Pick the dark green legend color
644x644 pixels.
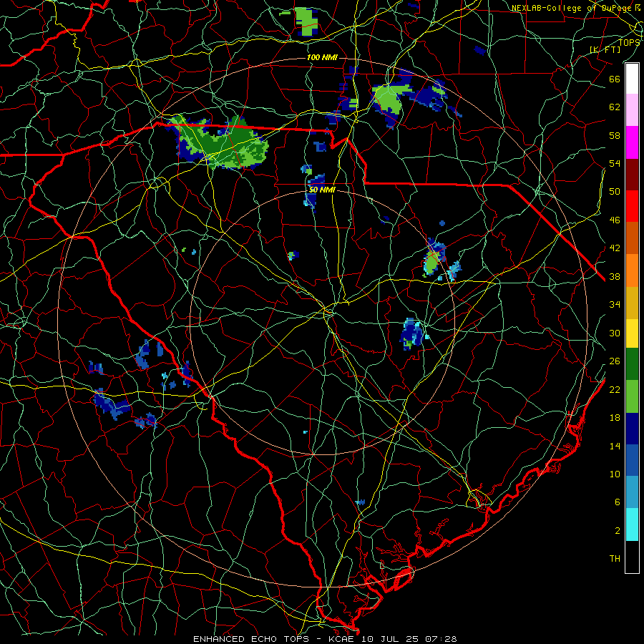point(632,364)
